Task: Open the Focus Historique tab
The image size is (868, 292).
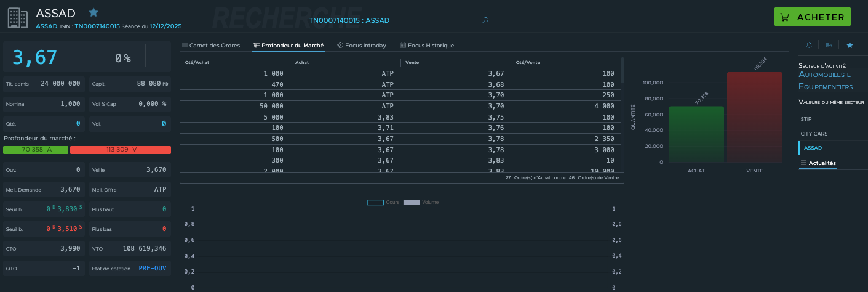Action: click(x=427, y=46)
